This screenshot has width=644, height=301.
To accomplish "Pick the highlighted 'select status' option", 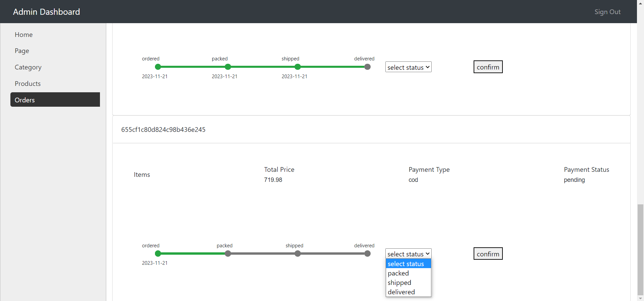I will click(x=406, y=264).
